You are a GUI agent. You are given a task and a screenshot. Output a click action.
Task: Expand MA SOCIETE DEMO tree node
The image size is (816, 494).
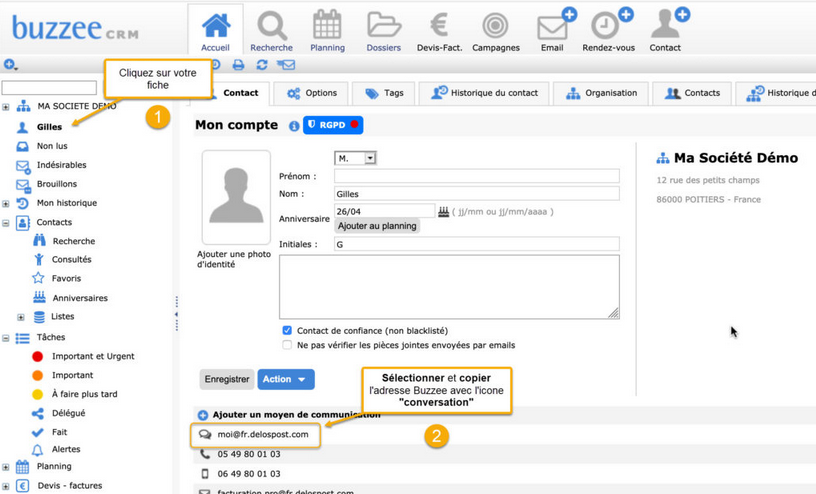pyautogui.click(x=6, y=107)
